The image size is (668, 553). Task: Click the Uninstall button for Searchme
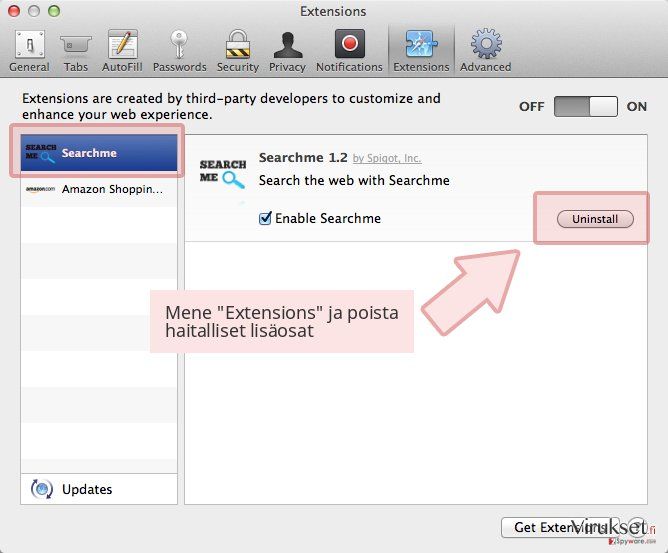click(595, 219)
